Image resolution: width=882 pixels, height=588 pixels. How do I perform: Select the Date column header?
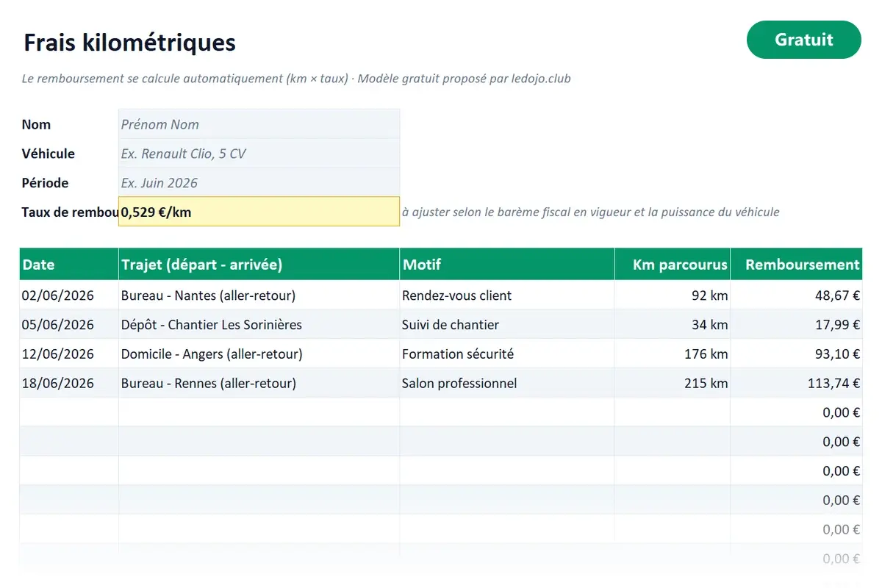[69, 265]
